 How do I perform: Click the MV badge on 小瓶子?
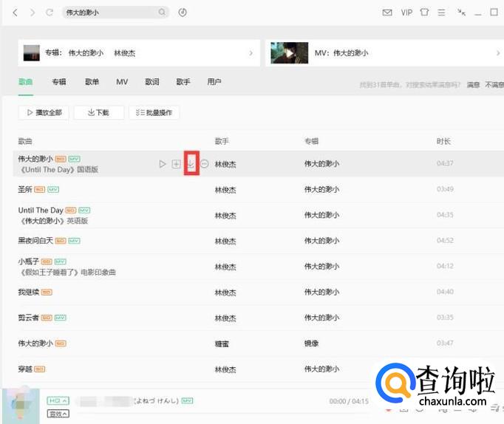pos(60,261)
